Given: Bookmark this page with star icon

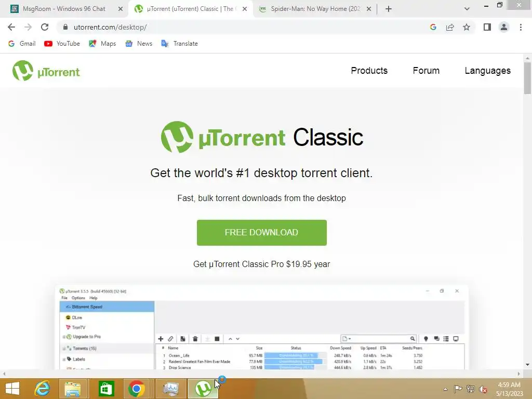Looking at the screenshot, I should click(467, 27).
